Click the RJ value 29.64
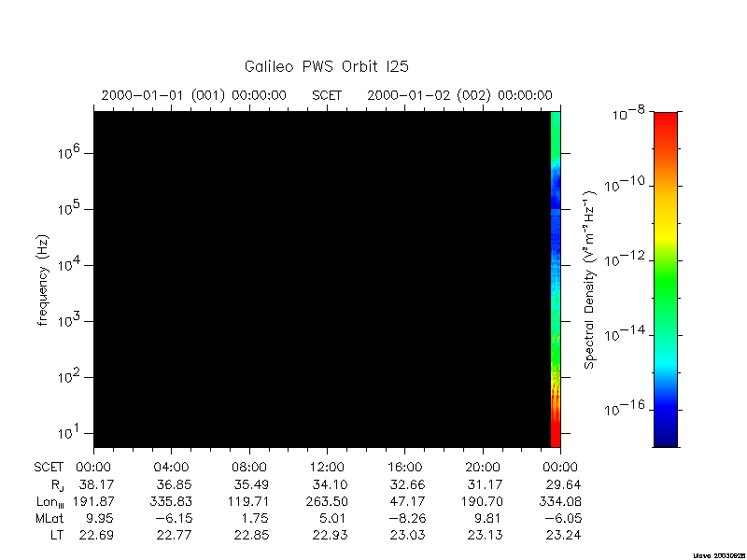This screenshot has height=560, width=747. (563, 484)
